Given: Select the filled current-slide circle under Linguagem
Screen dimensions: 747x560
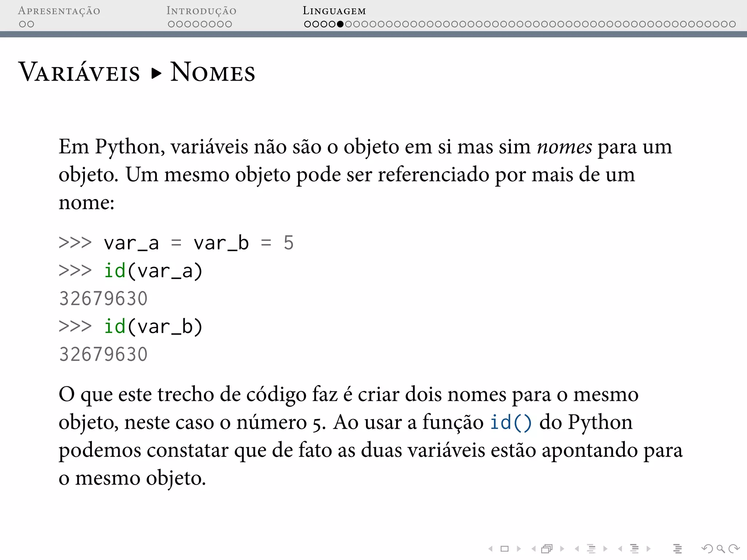Looking at the screenshot, I should tap(340, 24).
